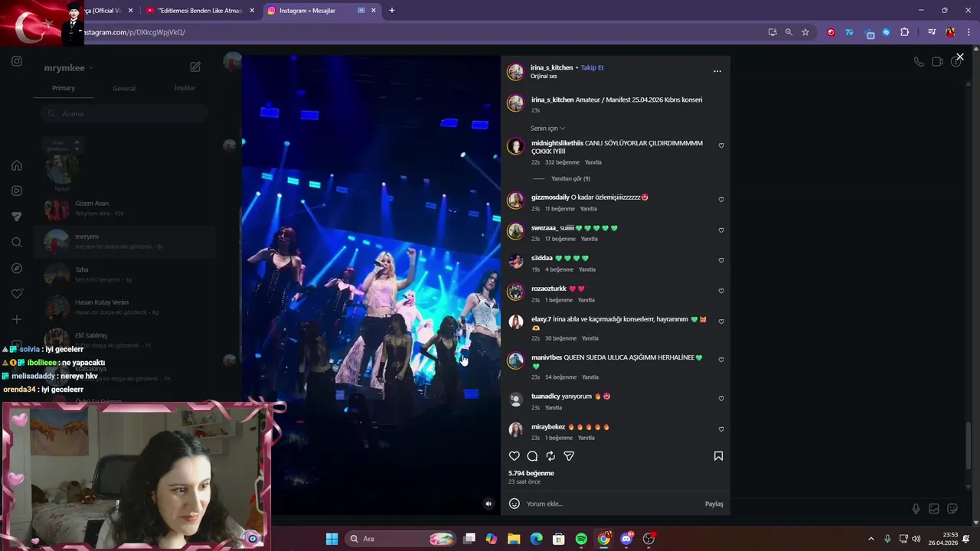Like rozaozturkk comment heart
Screen dimensions: 980x551
pos(721,291)
